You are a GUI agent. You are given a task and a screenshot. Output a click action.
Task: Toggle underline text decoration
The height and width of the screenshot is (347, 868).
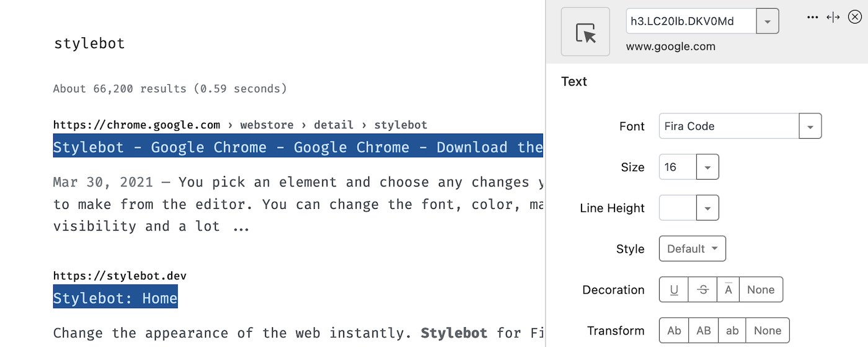pos(674,289)
